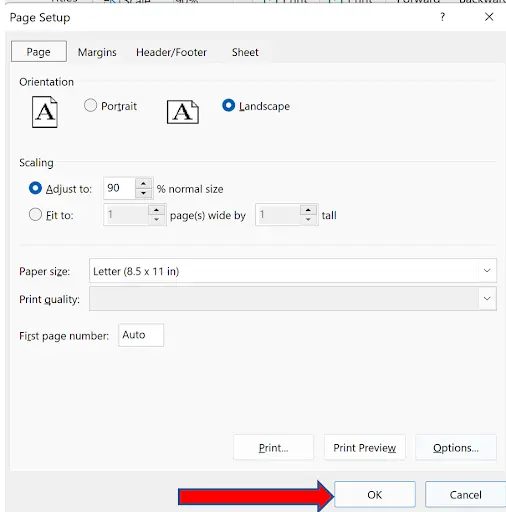
Task: Increase the pages wide spinner
Action: pos(156,210)
